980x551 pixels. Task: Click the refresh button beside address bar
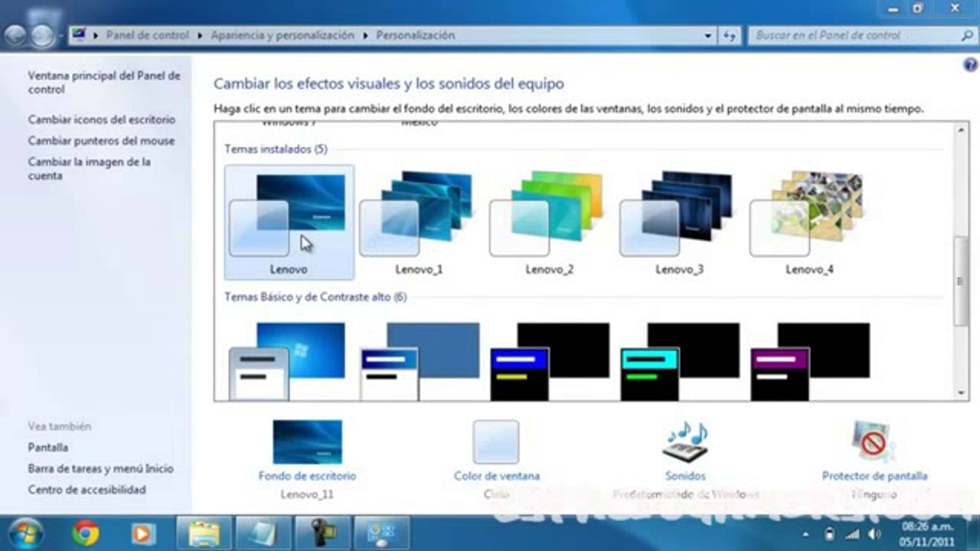click(729, 35)
